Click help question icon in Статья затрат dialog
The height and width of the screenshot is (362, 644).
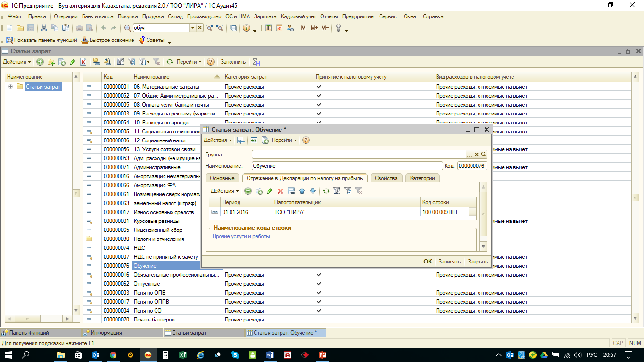coord(305,140)
